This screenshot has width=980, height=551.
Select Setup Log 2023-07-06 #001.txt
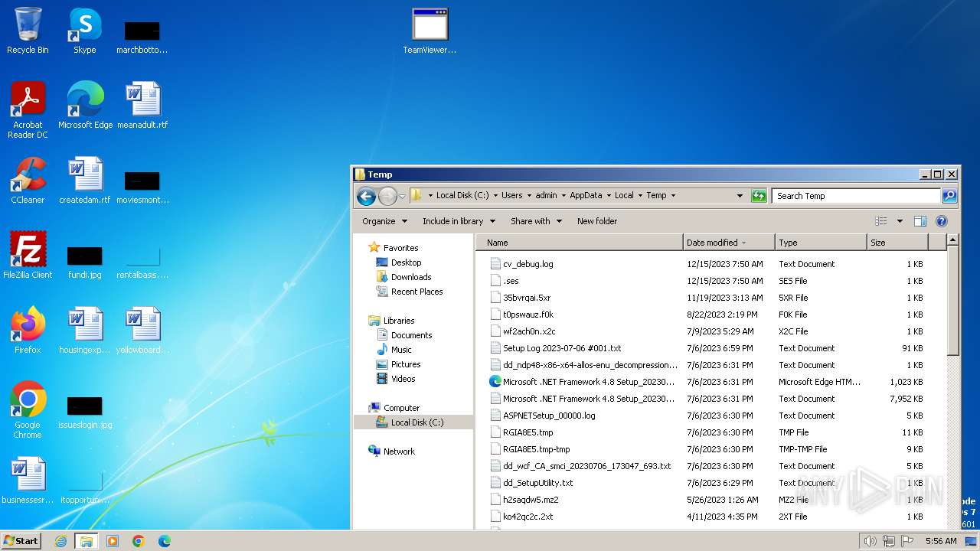tap(562, 348)
